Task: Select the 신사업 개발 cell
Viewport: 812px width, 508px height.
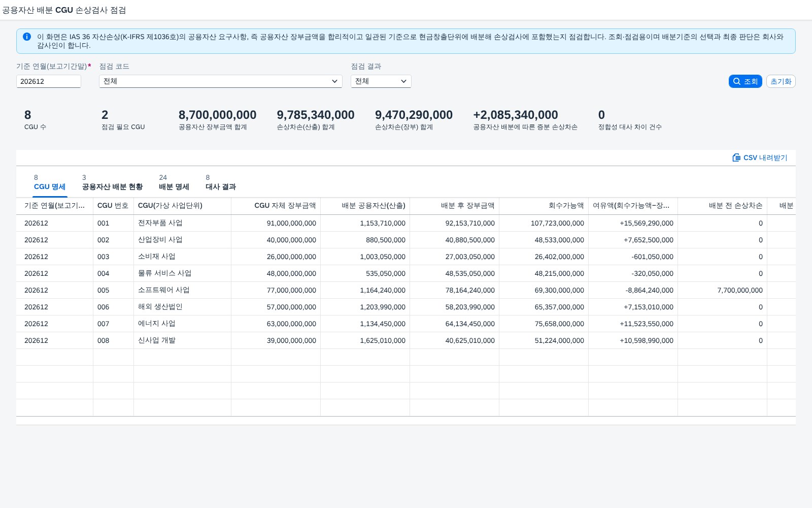Action: pyautogui.click(x=182, y=340)
